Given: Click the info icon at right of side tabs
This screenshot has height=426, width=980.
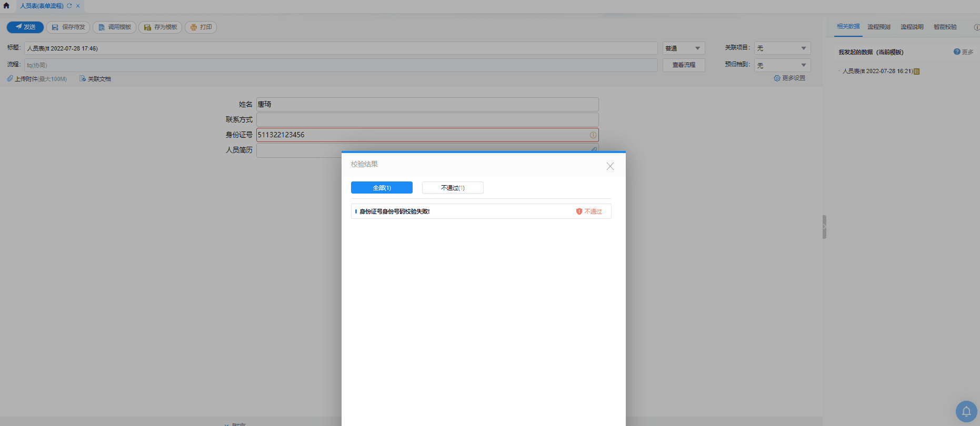Looking at the screenshot, I should [976, 27].
